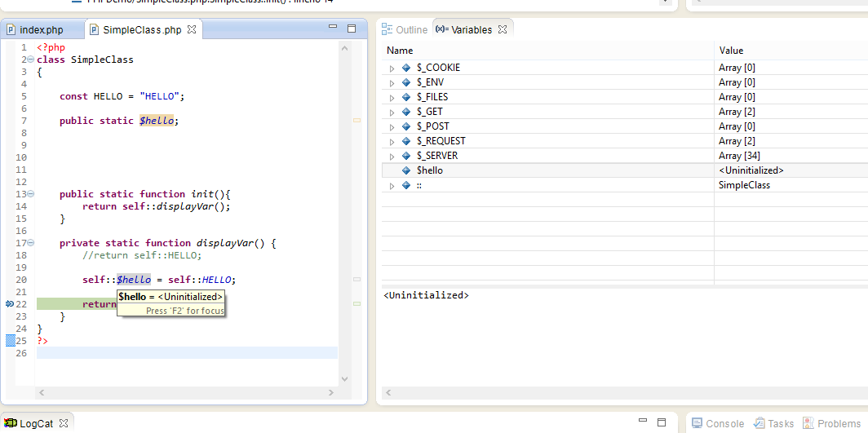868x433 pixels.
Task: Click the editor's horizontal scrollbar right arrow
Action: [x=330, y=393]
